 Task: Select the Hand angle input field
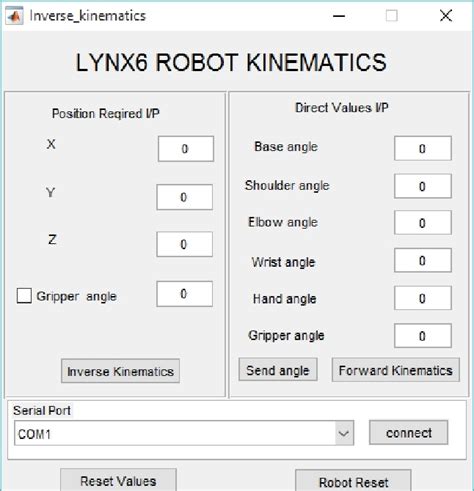(423, 298)
